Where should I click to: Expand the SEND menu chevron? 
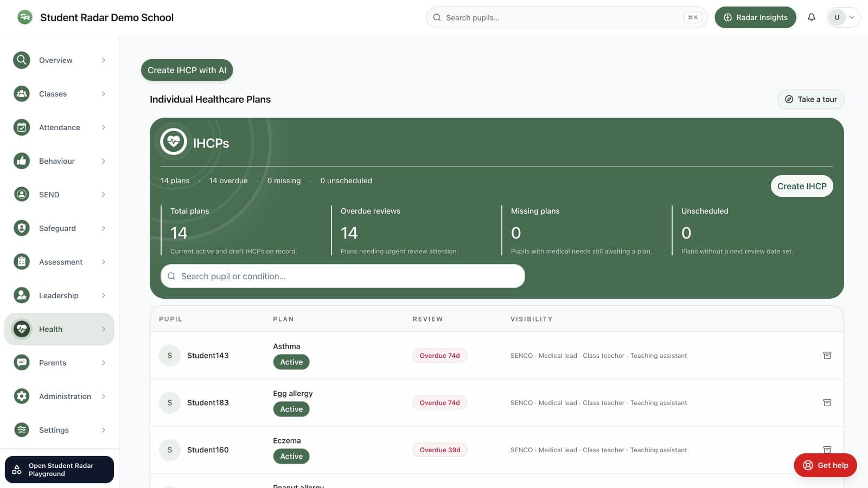click(104, 195)
